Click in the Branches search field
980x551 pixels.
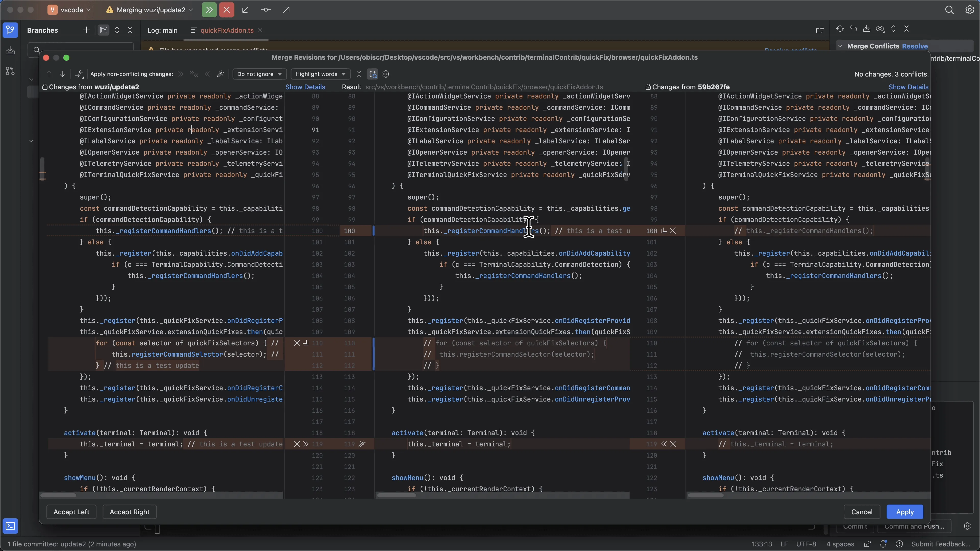click(81, 50)
